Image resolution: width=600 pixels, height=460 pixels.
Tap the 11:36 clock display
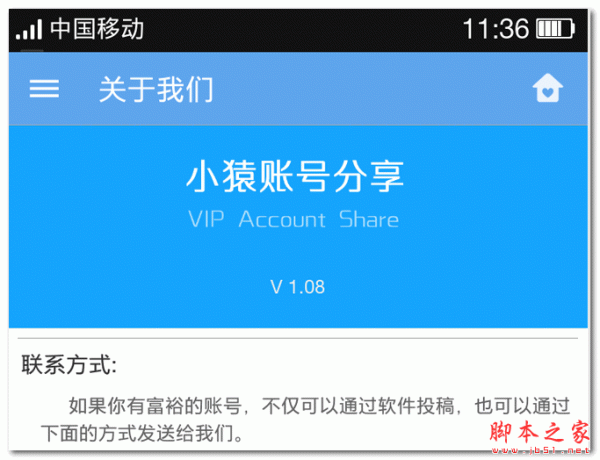click(x=496, y=29)
